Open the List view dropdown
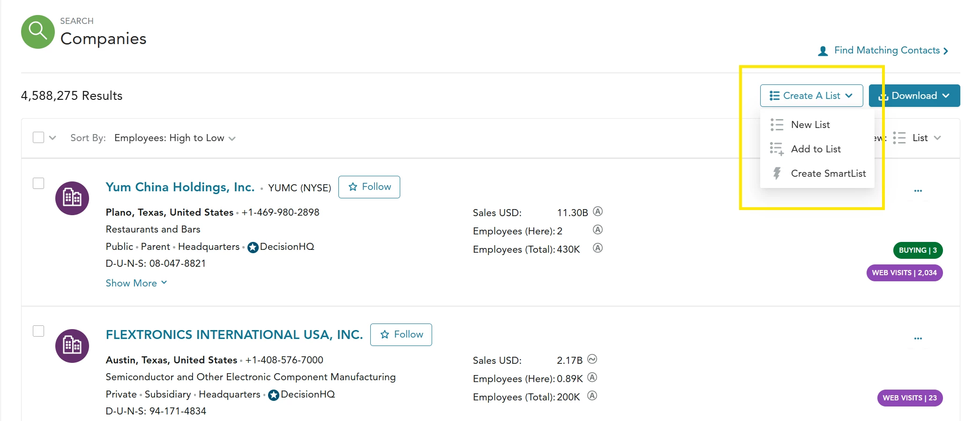The image size is (980, 421). pos(917,138)
